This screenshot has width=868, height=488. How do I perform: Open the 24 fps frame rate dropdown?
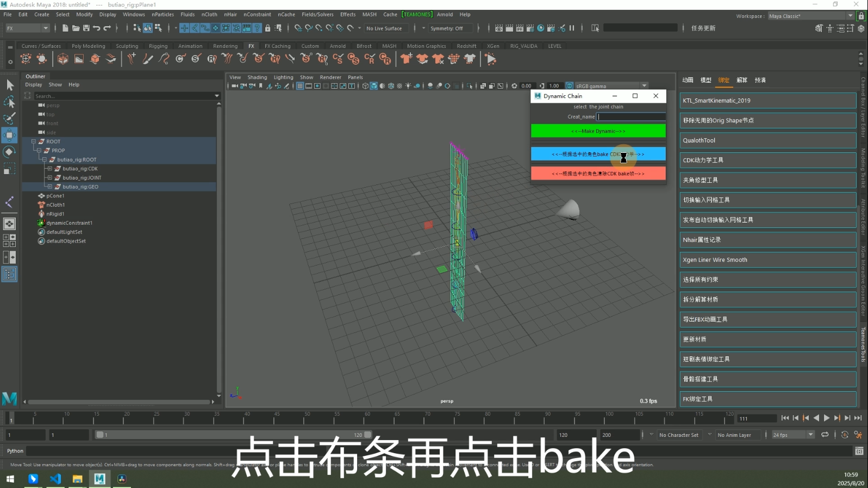(x=810, y=435)
